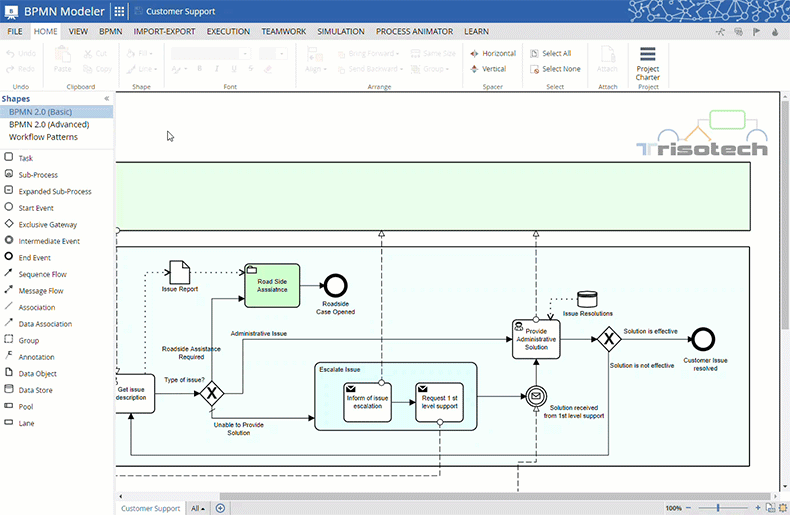Open the font size combo box
The image size is (790, 515).
(273, 53)
